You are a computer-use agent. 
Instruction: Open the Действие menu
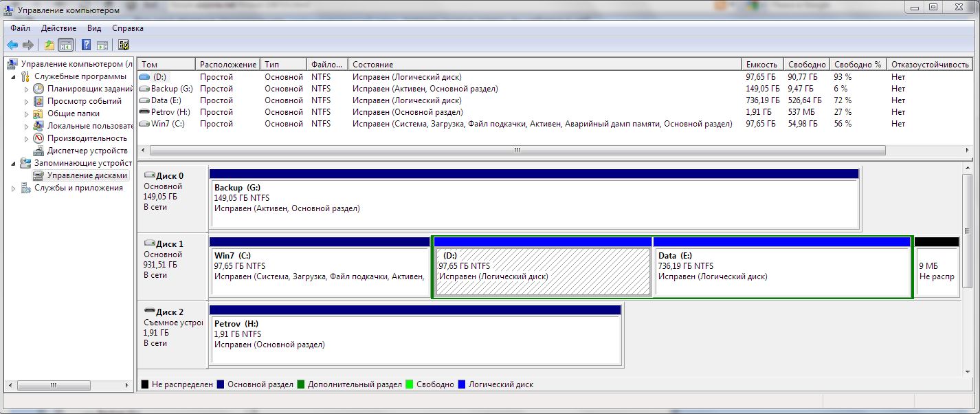click(x=58, y=28)
